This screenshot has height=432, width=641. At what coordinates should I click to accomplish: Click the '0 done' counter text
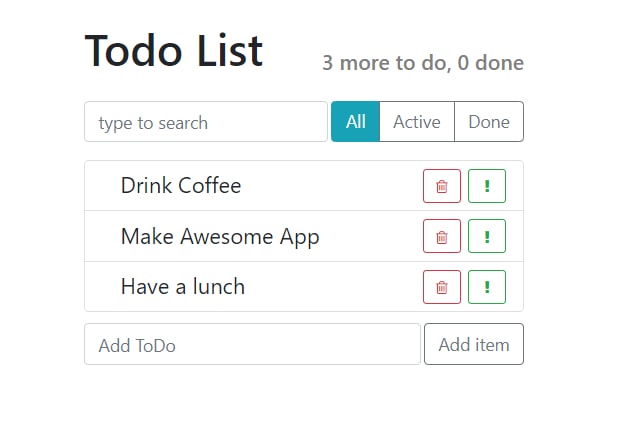point(491,64)
